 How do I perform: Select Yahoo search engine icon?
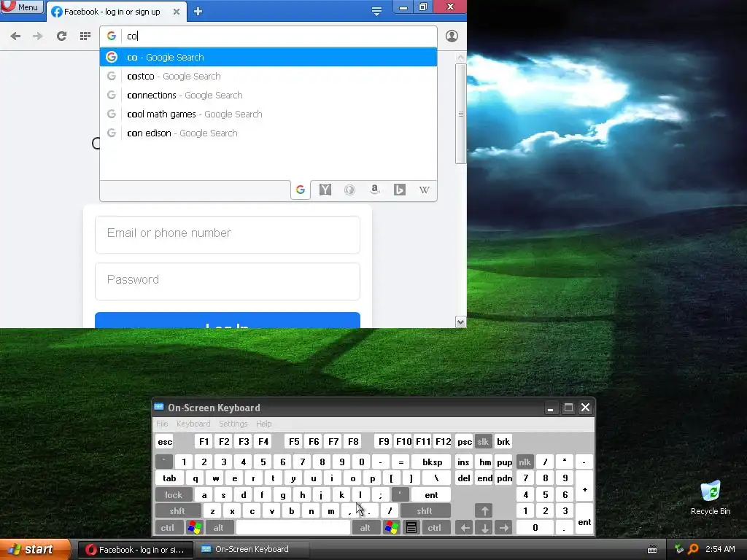pyautogui.click(x=325, y=190)
